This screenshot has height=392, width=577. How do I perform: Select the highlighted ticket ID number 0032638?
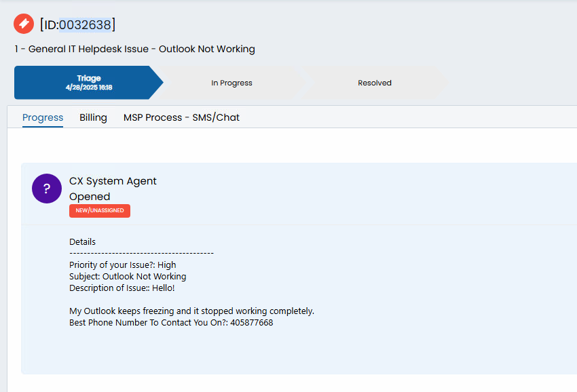pyautogui.click(x=85, y=24)
